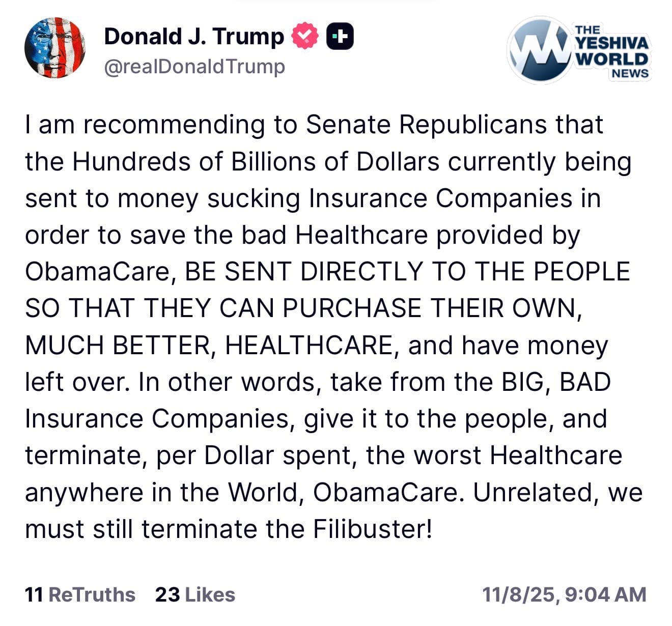Click the red verified checkmark badge
The height and width of the screenshot is (626, 672).
click(305, 37)
